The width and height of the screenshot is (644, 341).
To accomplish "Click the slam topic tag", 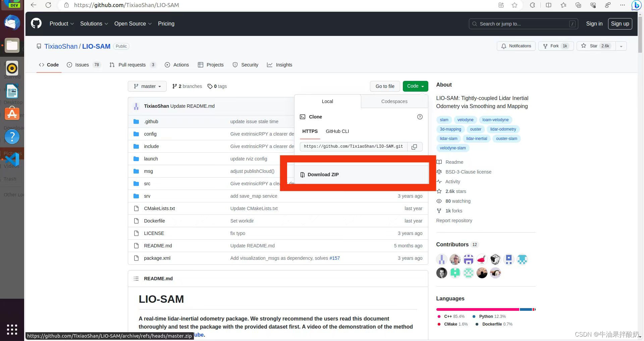I will coord(444,120).
